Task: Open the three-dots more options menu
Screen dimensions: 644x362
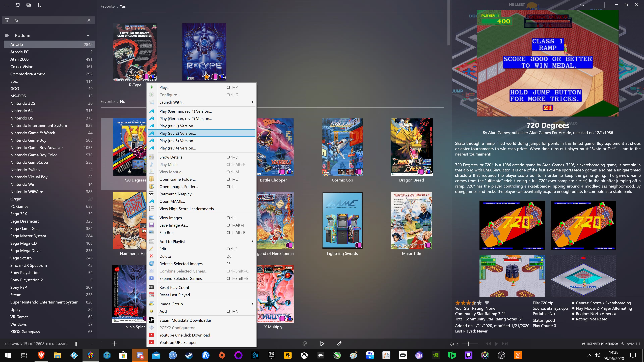Action: 592,5
